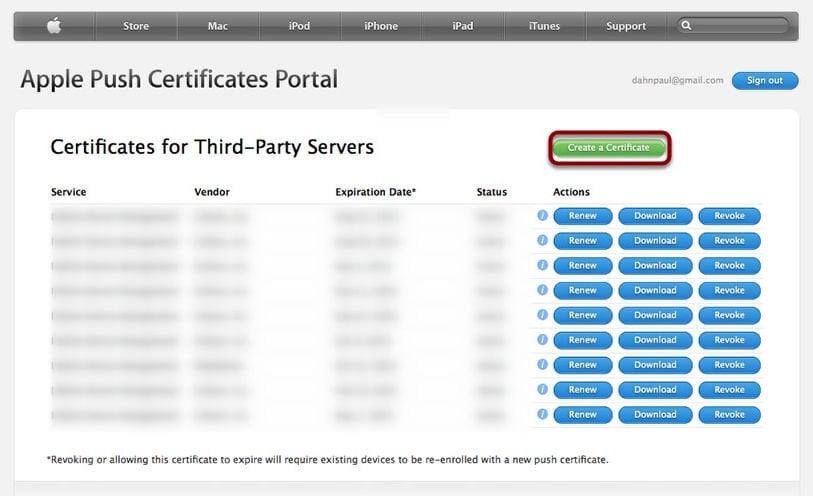Screen dimensions: 813x496
Task: Revoke the fifth certificate in the list
Action: 730,315
